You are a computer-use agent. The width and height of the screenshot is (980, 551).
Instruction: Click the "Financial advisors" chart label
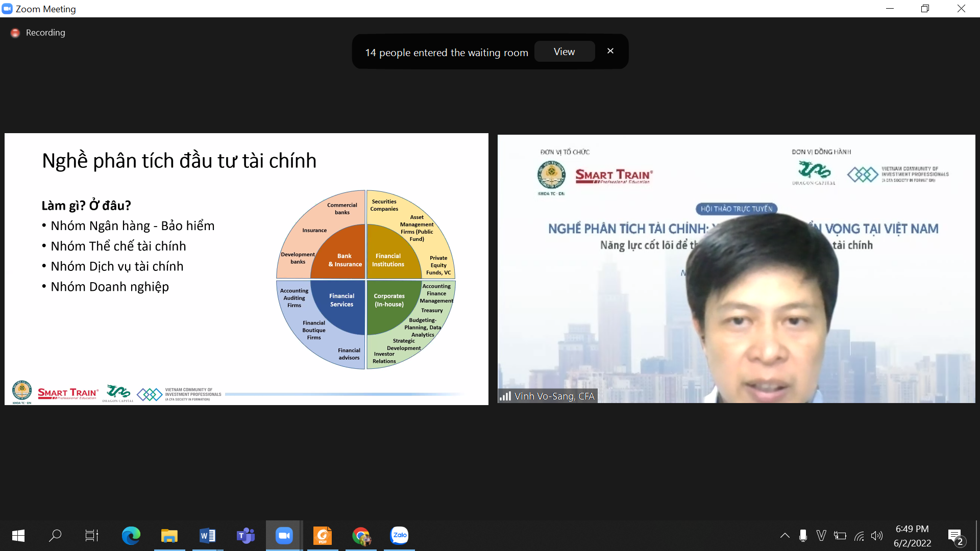[x=349, y=354]
